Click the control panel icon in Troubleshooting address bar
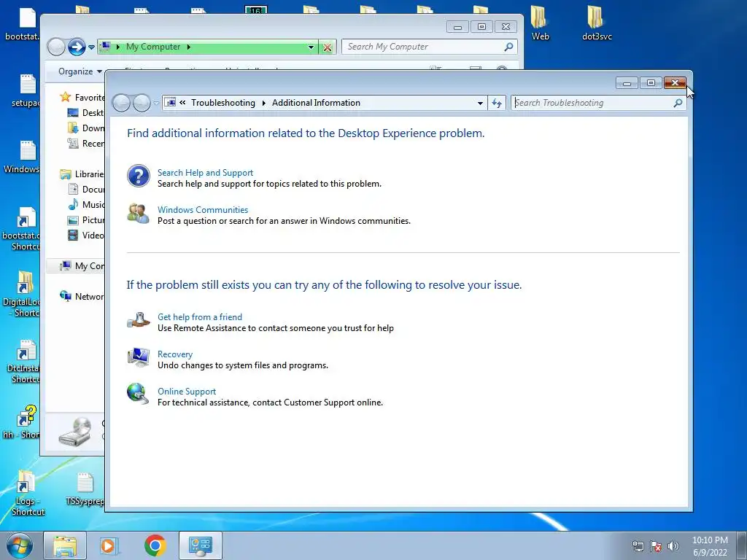The image size is (747, 560). pos(170,102)
